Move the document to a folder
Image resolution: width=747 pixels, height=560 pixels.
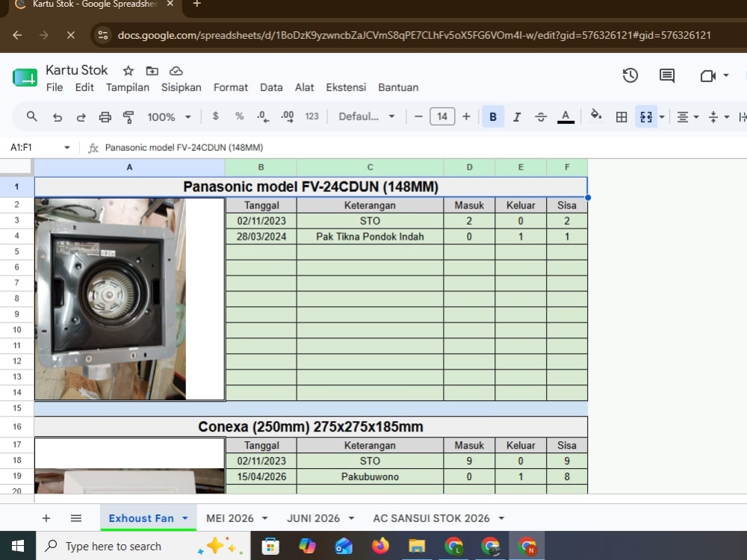point(152,71)
